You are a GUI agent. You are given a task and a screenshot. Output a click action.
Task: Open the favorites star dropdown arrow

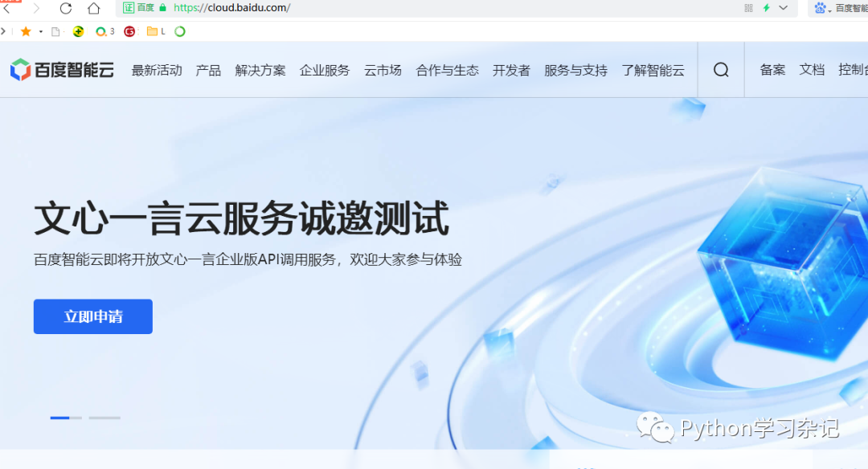pos(41,32)
